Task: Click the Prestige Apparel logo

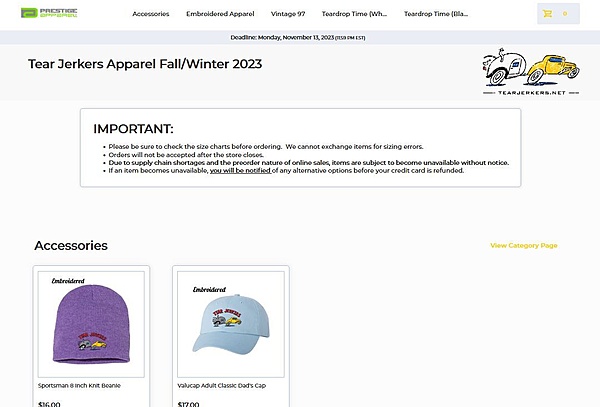Action: 49,13
